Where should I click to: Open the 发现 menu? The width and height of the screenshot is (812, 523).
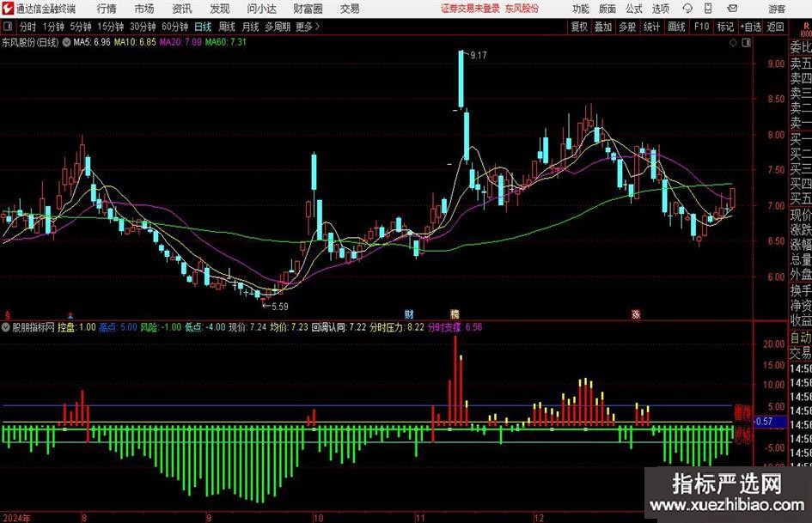(220, 9)
